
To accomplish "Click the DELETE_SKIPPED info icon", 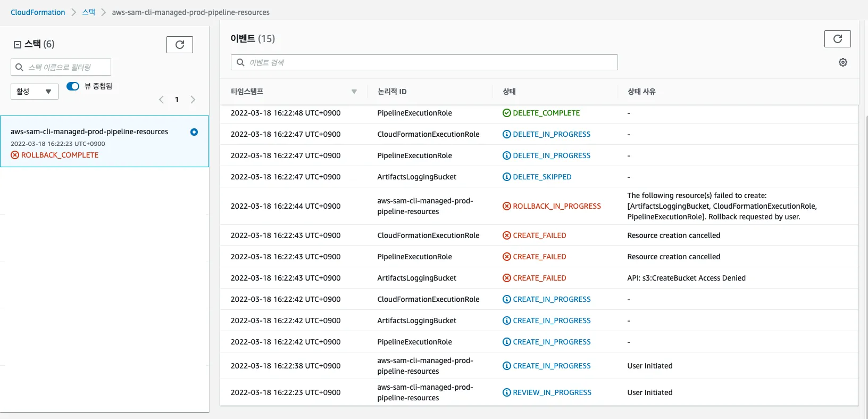I will 506,177.
